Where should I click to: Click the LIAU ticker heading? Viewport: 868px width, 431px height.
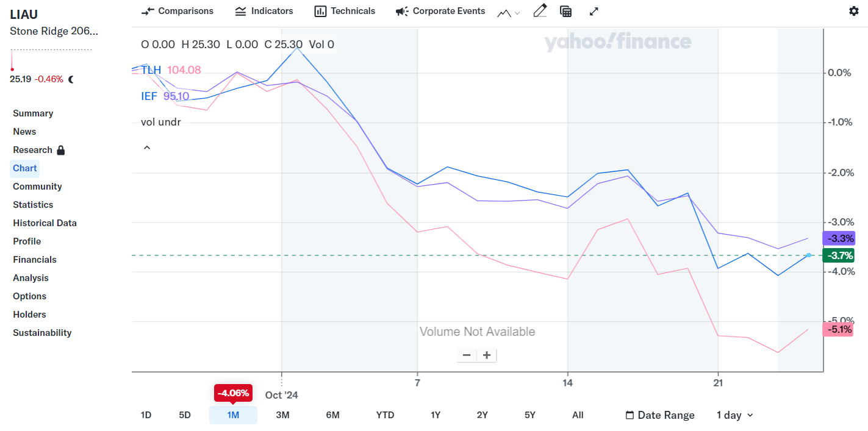click(x=24, y=15)
